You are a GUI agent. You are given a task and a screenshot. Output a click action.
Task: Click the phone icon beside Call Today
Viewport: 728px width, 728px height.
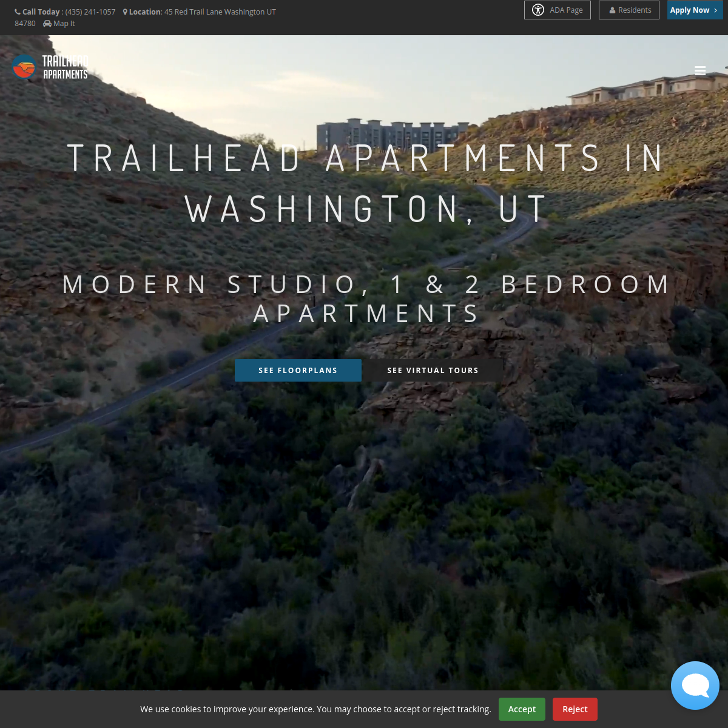(x=18, y=12)
